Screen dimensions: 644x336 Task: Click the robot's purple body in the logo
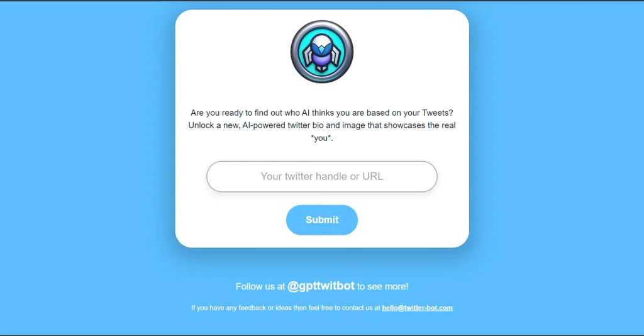pyautogui.click(x=321, y=61)
